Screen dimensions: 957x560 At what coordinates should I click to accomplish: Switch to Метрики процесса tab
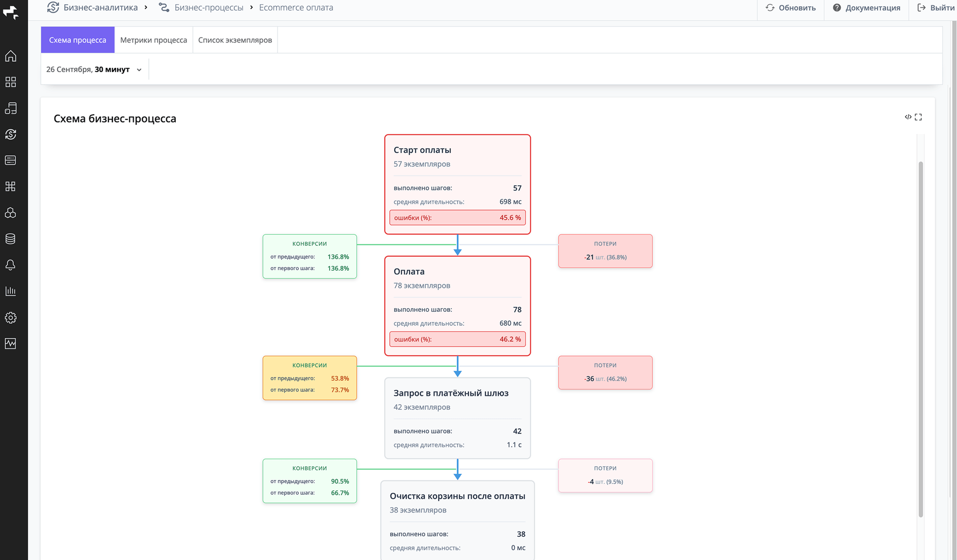pos(154,40)
